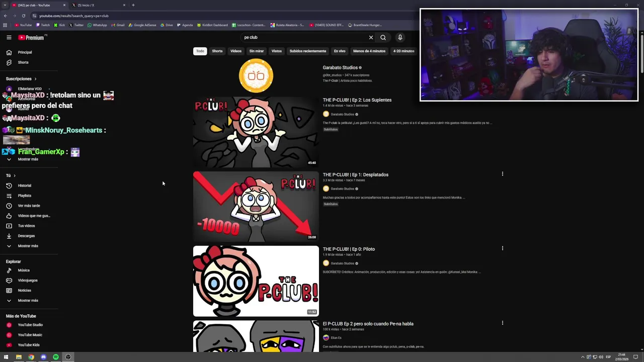Open Windows Start menu
644x362 pixels.
(x=6, y=357)
